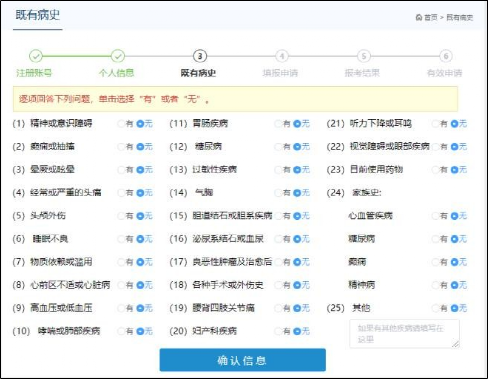Pick 有 for (6) 睡眠不良

(x=121, y=239)
